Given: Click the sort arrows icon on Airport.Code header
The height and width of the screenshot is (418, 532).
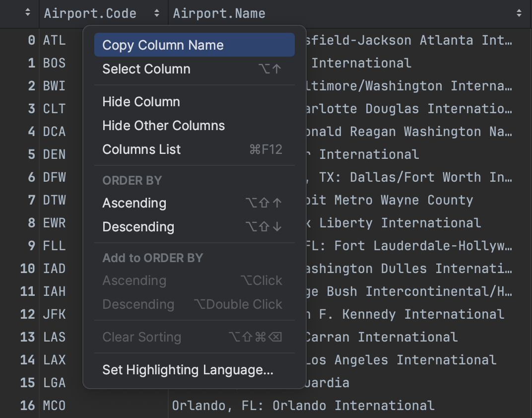Looking at the screenshot, I should pos(157,13).
